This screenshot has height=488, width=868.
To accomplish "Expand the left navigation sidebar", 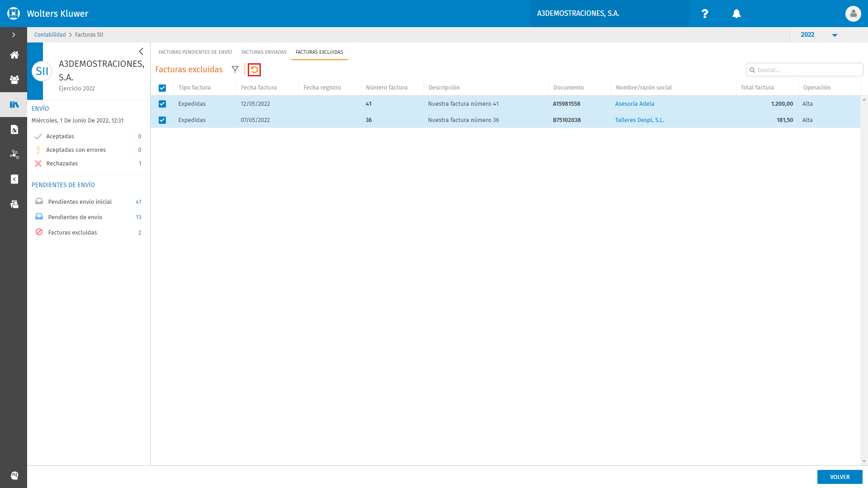I will click(14, 35).
